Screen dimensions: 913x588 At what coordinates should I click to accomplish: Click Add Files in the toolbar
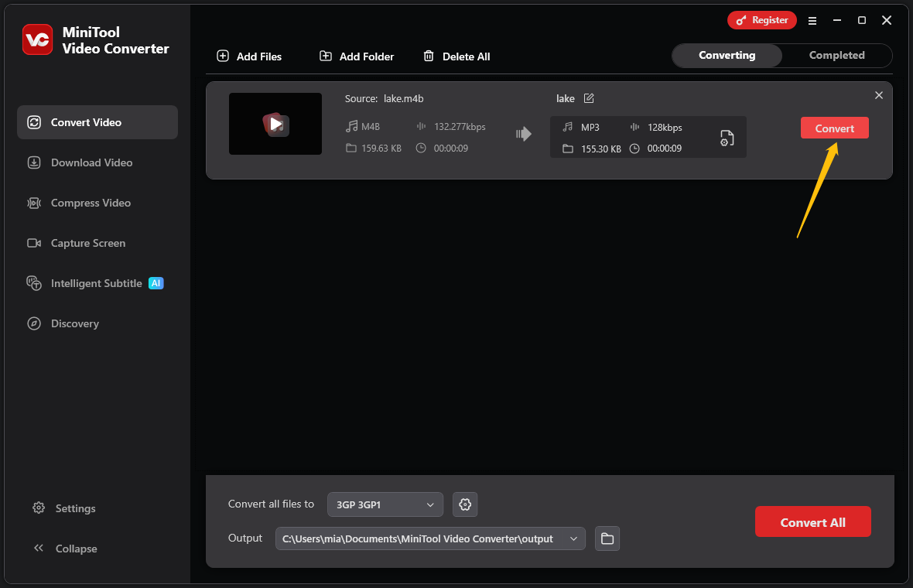click(x=249, y=56)
